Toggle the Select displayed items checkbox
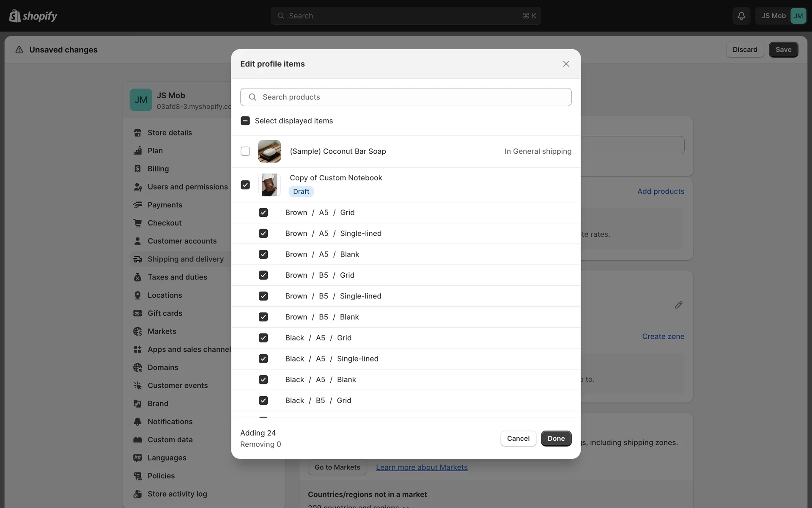The width and height of the screenshot is (812, 508). pos(245,121)
